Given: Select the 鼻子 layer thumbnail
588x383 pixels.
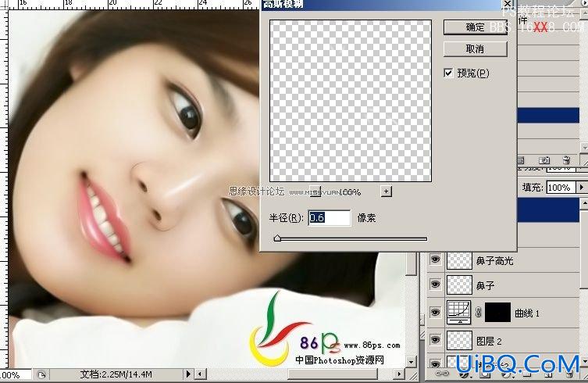Looking at the screenshot, I should click(459, 285).
